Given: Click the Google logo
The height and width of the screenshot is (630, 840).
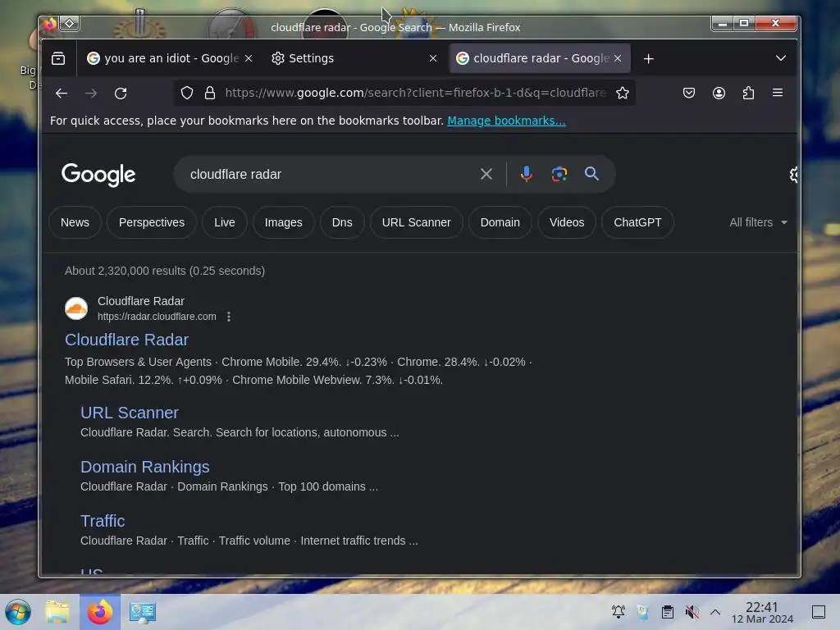Looking at the screenshot, I should pyautogui.click(x=98, y=175).
